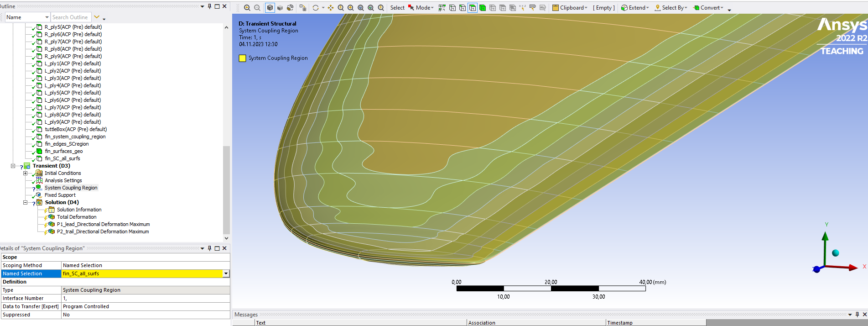
Task: Toggle the shaded exterior and edges view
Action: (270, 8)
